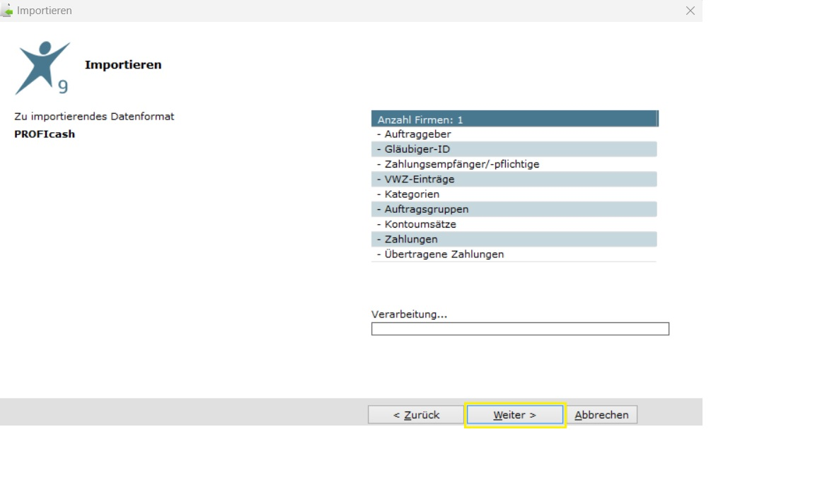Screen dimensions: 815x504
Task: Click the green arrow title bar icon
Action: (7, 11)
